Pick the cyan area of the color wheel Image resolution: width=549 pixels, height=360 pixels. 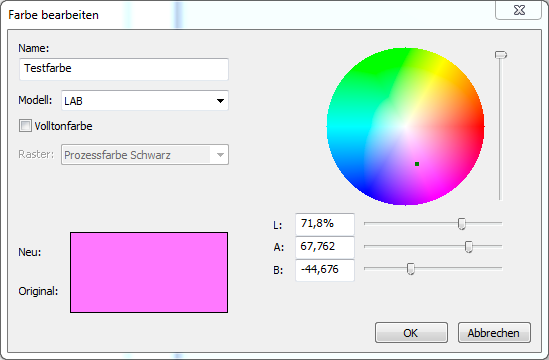point(336,127)
